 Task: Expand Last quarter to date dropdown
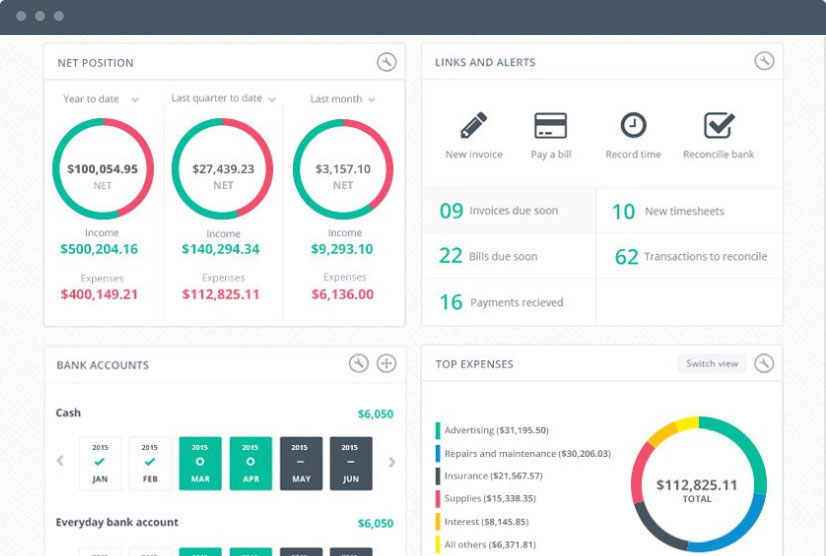point(223,99)
